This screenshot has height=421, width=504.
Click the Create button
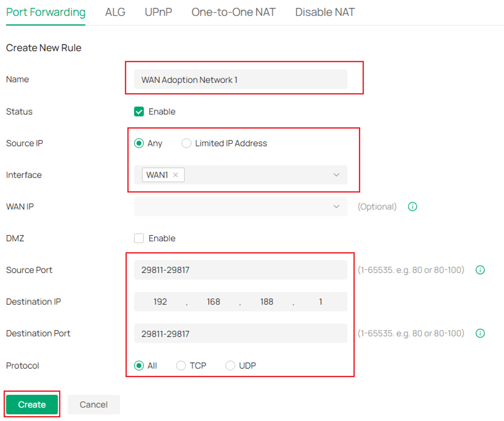(x=32, y=404)
